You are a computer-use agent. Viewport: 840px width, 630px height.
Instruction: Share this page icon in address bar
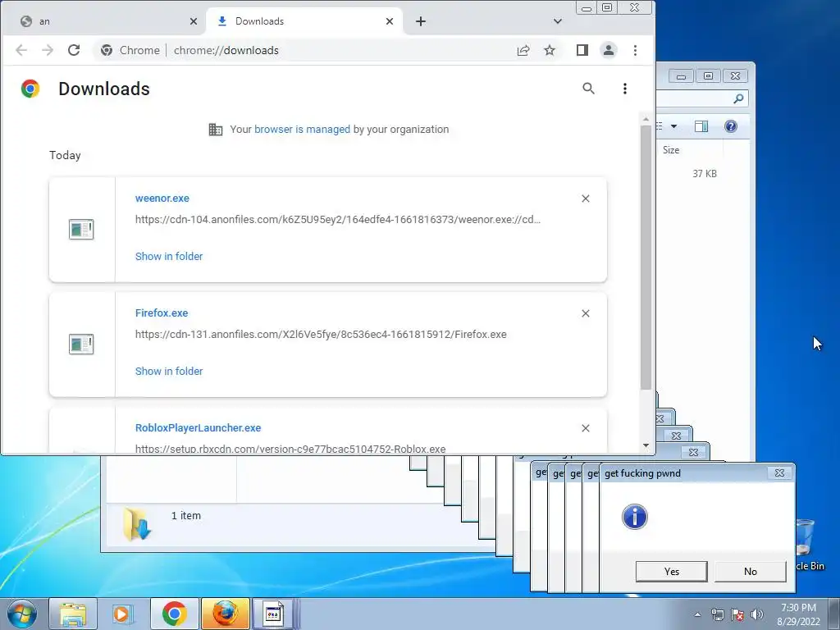(x=523, y=50)
